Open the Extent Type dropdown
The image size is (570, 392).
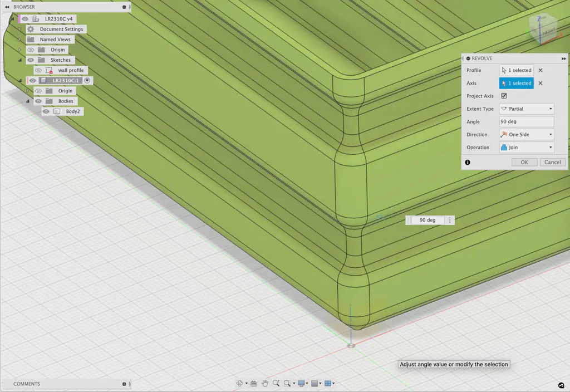(x=527, y=109)
